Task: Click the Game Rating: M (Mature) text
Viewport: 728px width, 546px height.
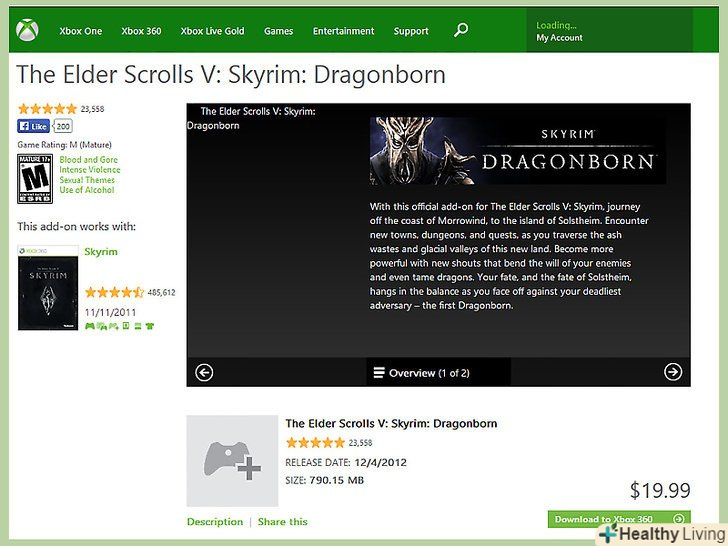Action: [x=65, y=145]
